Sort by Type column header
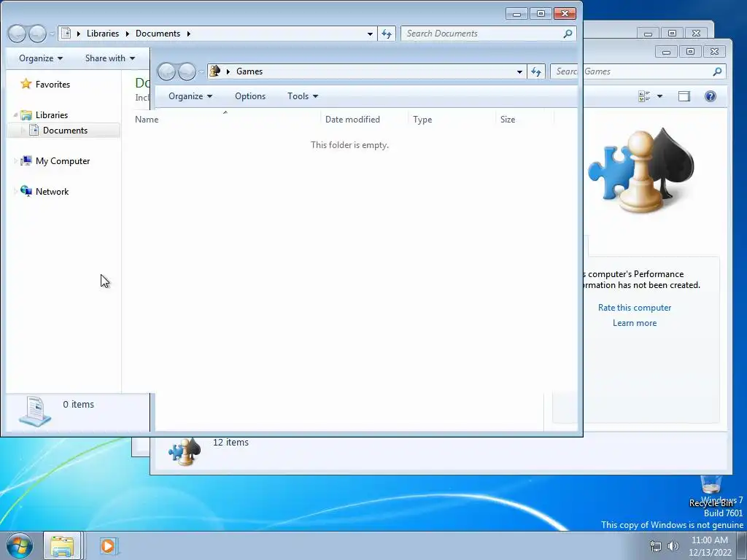The height and width of the screenshot is (560, 747). (x=452, y=119)
